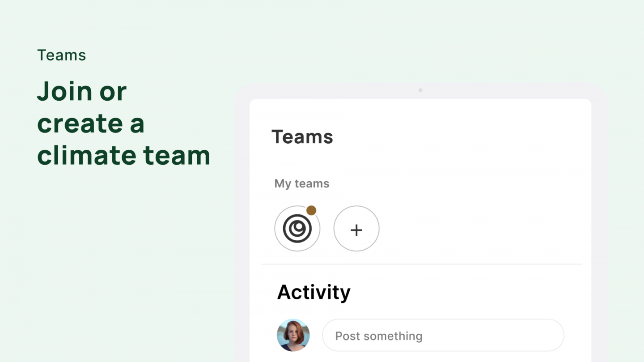Click the divider line above Activity
Screen dimensions: 644x362
pyautogui.click(x=421, y=264)
